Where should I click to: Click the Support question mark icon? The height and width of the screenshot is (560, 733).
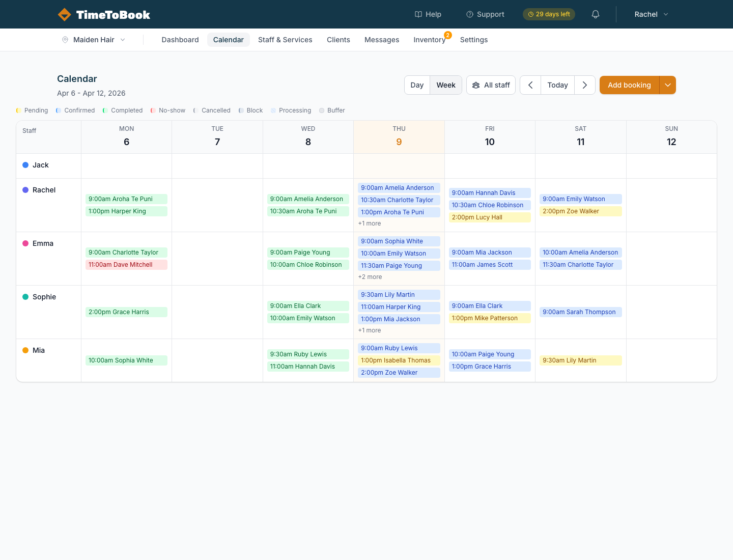pos(469,14)
